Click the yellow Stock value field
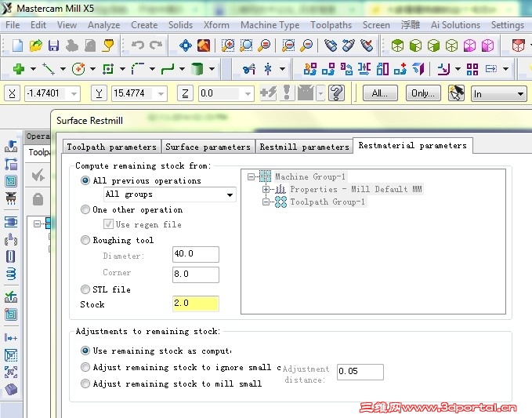532x418 pixels. pos(196,304)
